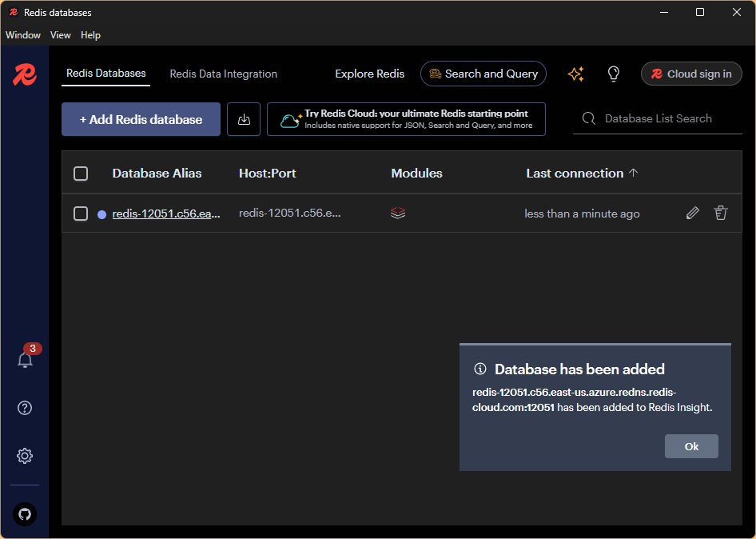The width and height of the screenshot is (756, 539).
Task: Open the View menu
Action: [x=60, y=35]
